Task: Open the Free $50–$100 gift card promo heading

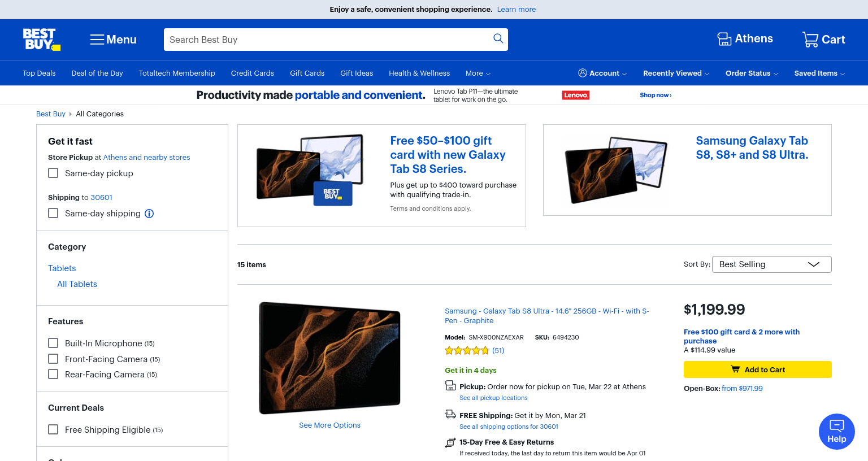Action: (448, 155)
